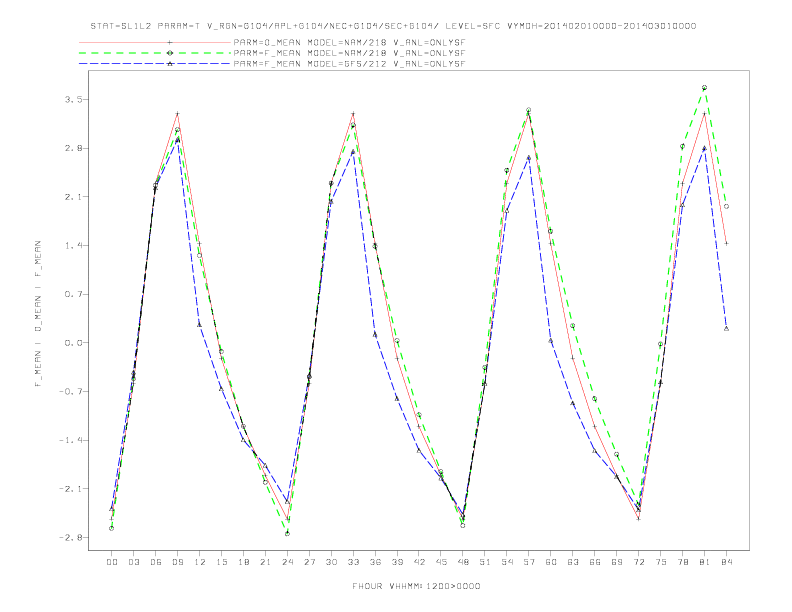Click the red solid legend line sample

[155, 42]
